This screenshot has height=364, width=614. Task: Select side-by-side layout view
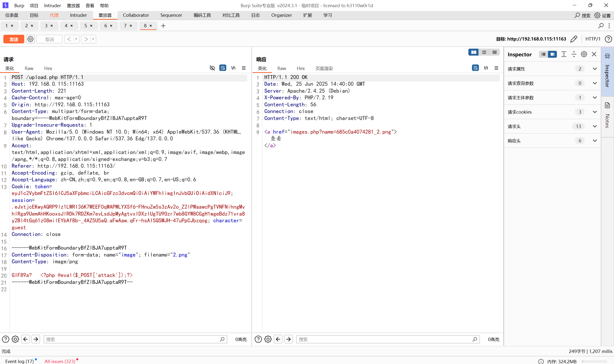(x=474, y=52)
